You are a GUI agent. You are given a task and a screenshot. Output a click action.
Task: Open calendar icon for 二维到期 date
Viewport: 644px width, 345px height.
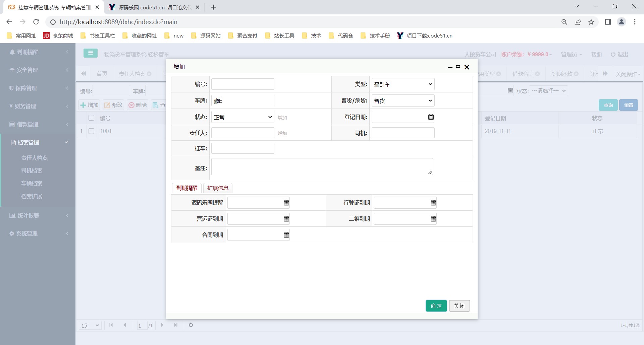[433, 219]
